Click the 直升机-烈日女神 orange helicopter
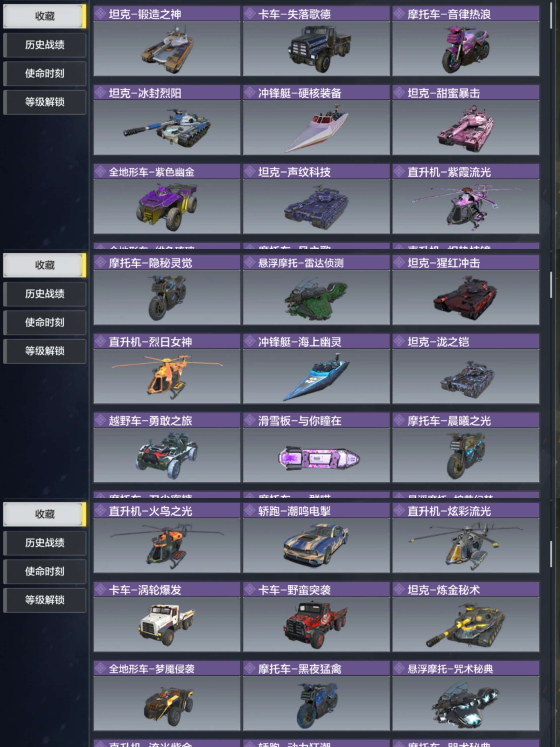The image size is (560, 747). tap(167, 377)
